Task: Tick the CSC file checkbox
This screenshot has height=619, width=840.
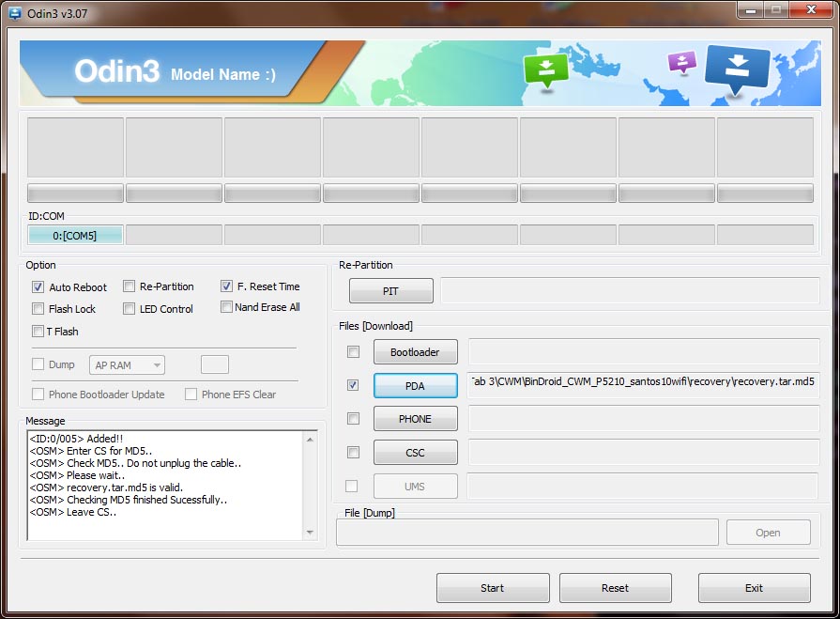Action: pos(353,453)
